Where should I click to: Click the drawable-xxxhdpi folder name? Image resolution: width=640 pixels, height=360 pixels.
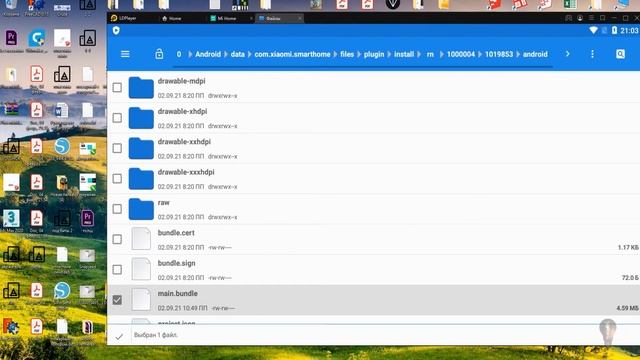click(x=186, y=172)
